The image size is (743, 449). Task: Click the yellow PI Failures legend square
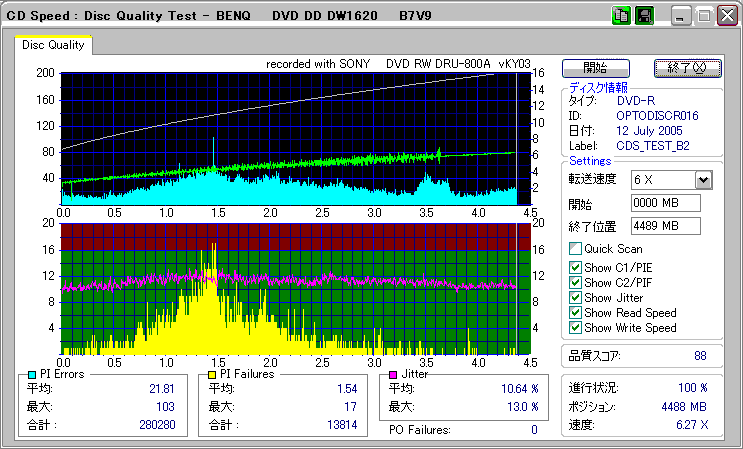(211, 375)
